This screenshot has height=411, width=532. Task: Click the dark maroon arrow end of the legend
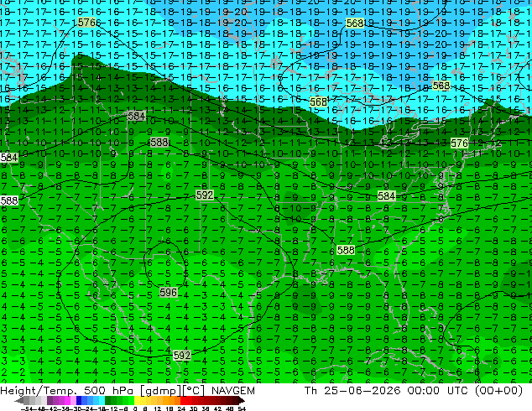(241, 400)
